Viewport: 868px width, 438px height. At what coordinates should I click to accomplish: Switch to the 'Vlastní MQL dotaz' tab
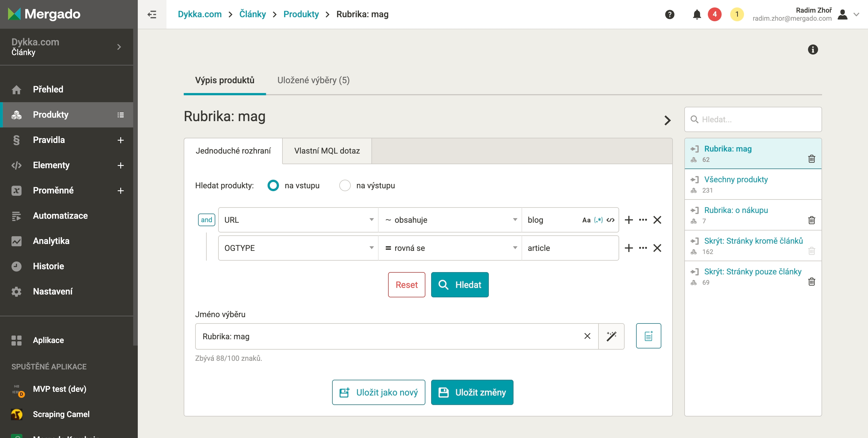click(x=327, y=151)
